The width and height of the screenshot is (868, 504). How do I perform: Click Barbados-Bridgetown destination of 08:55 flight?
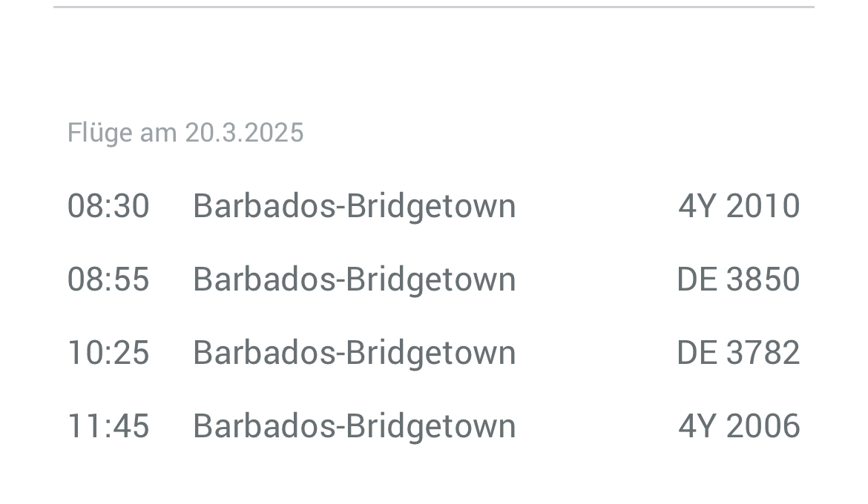pos(355,280)
